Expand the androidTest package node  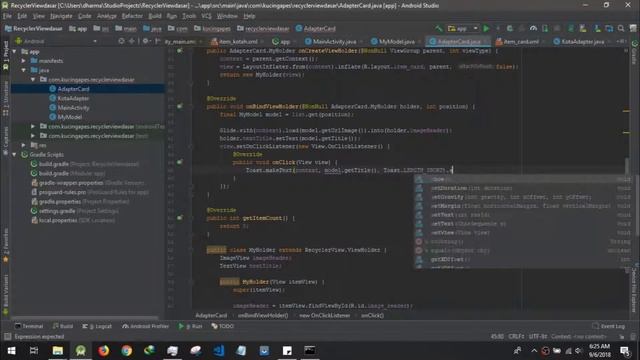click(x=33, y=127)
